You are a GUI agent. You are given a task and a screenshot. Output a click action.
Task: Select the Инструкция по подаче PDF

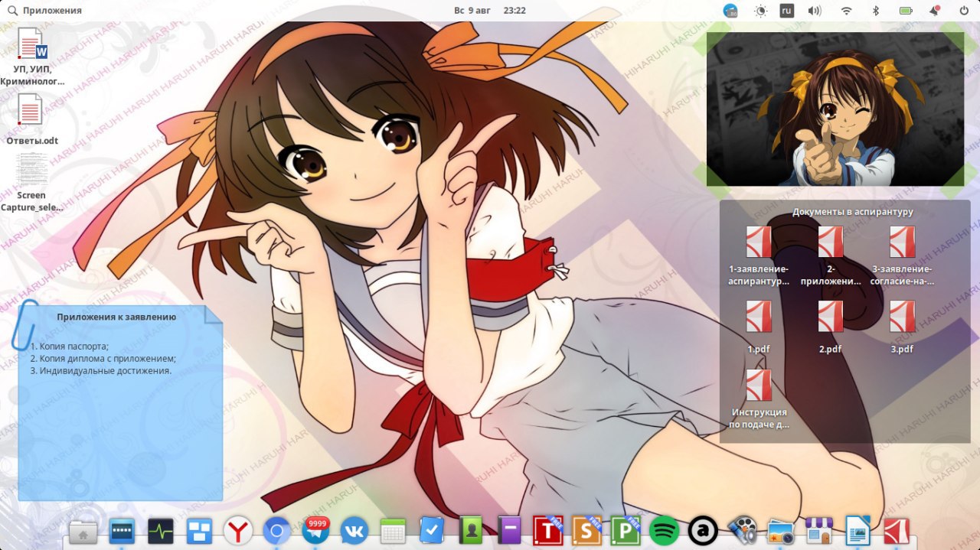click(x=759, y=399)
